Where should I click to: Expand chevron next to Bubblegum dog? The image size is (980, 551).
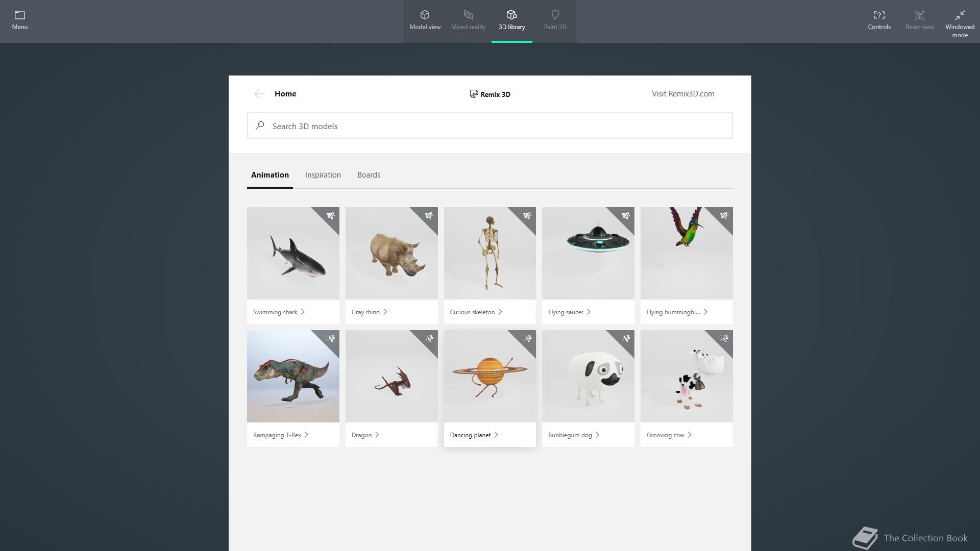coord(597,435)
